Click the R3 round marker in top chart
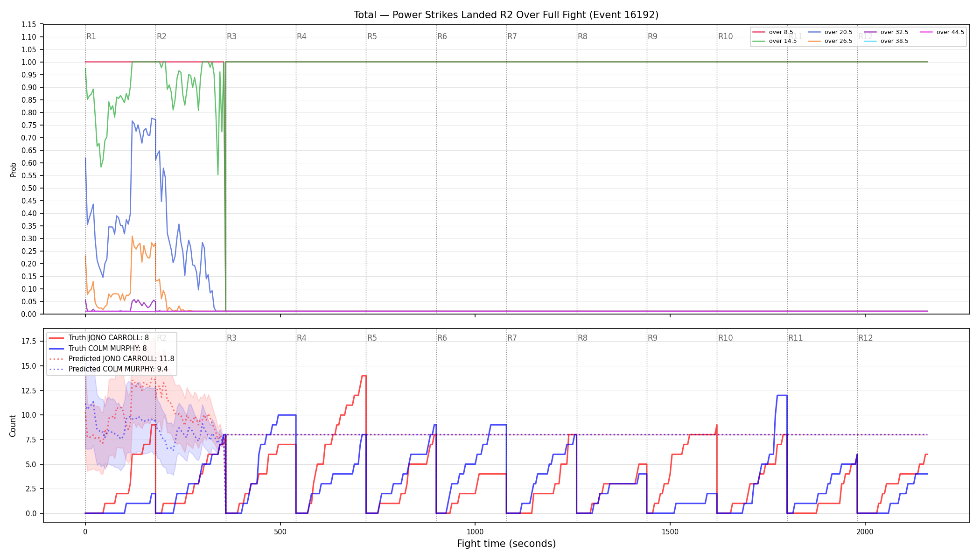The width and height of the screenshot is (980, 560). (x=231, y=36)
